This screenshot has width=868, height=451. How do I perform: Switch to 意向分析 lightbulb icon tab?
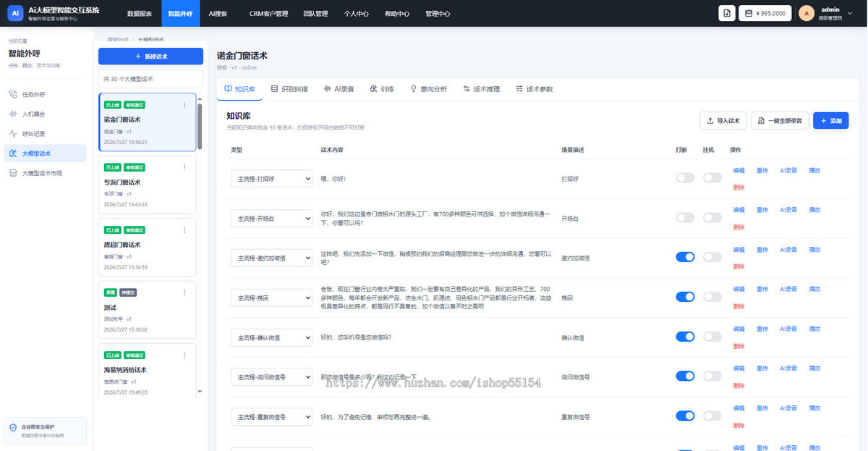[414, 88]
